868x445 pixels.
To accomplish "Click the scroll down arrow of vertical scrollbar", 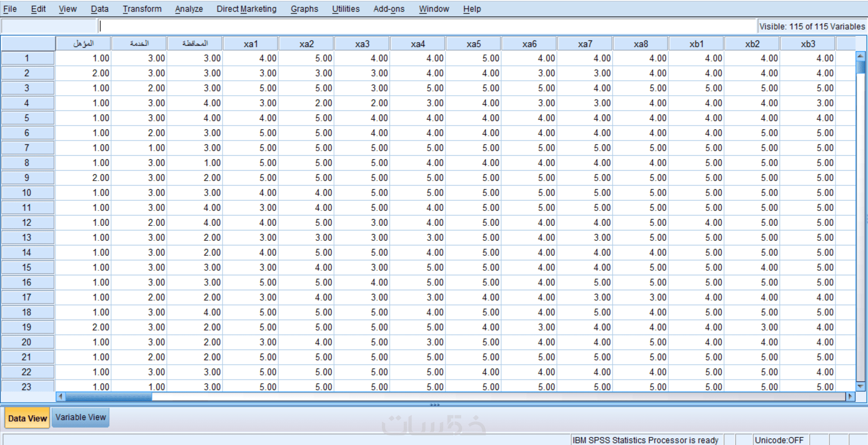I will click(860, 386).
